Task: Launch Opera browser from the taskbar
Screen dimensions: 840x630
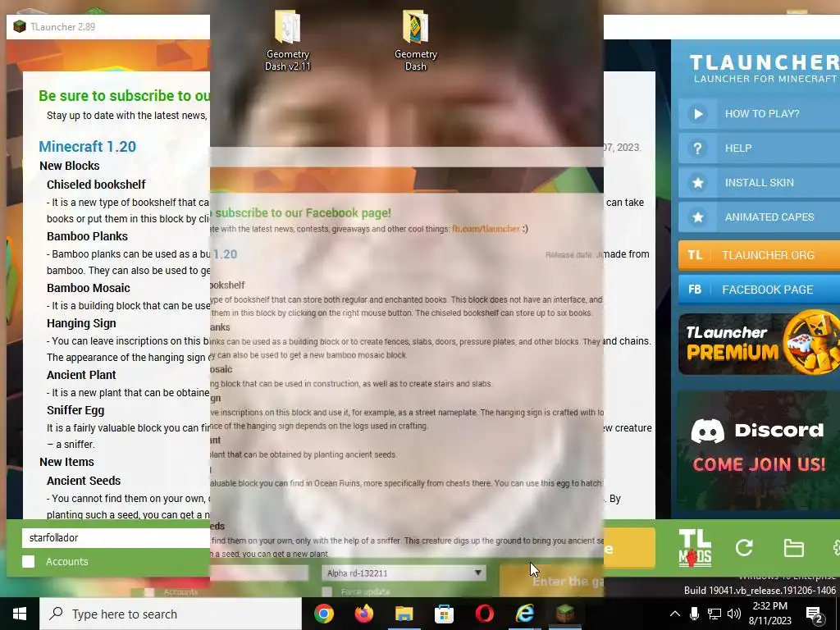Action: click(x=484, y=614)
